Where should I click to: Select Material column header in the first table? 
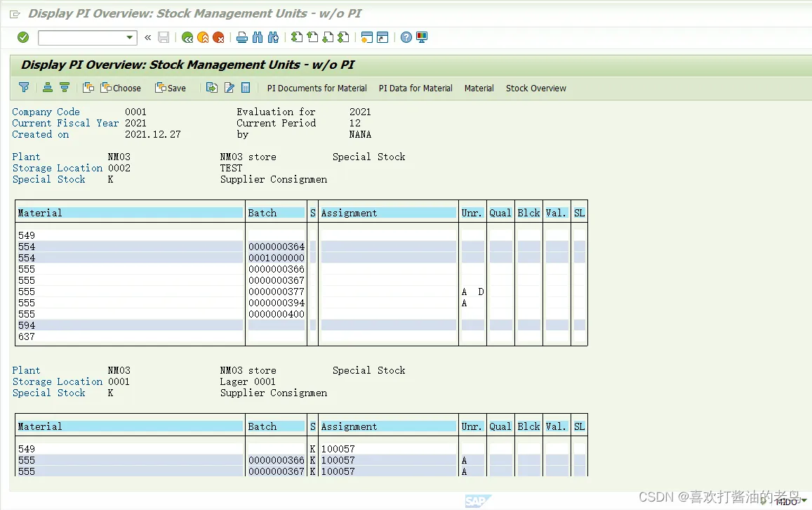[x=130, y=213]
